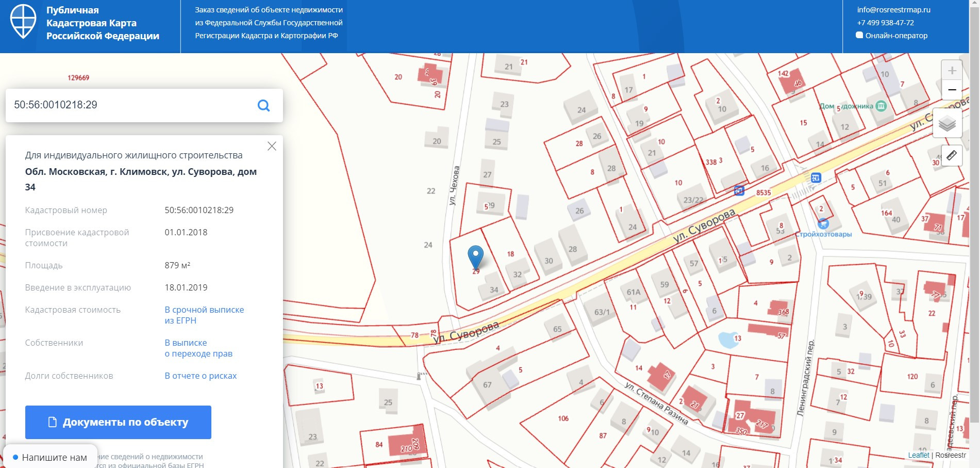Click the bus stop icon at the crosswalk
The width and height of the screenshot is (980, 468).
tap(816, 178)
